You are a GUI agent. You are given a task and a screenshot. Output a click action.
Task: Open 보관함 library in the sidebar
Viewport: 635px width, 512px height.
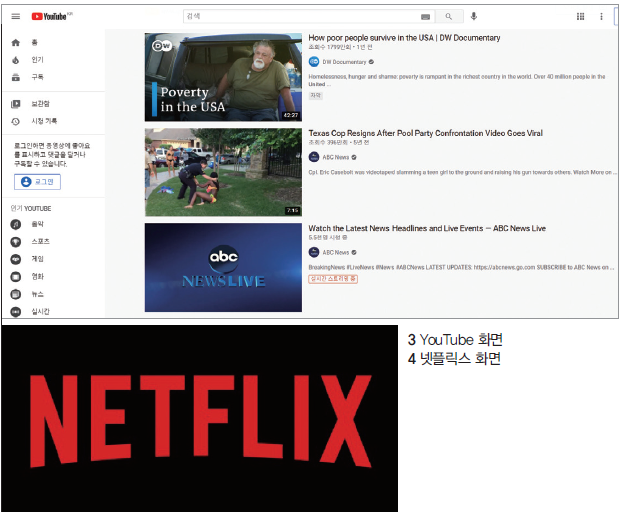coord(38,104)
